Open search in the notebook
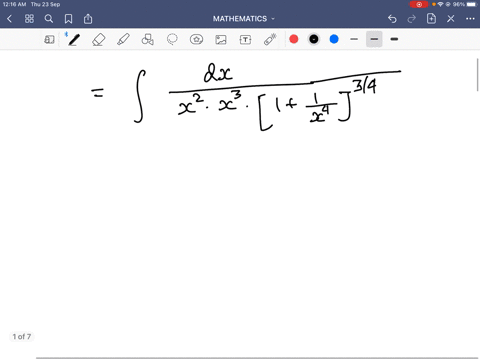This screenshot has height=360, width=480. click(x=49, y=19)
